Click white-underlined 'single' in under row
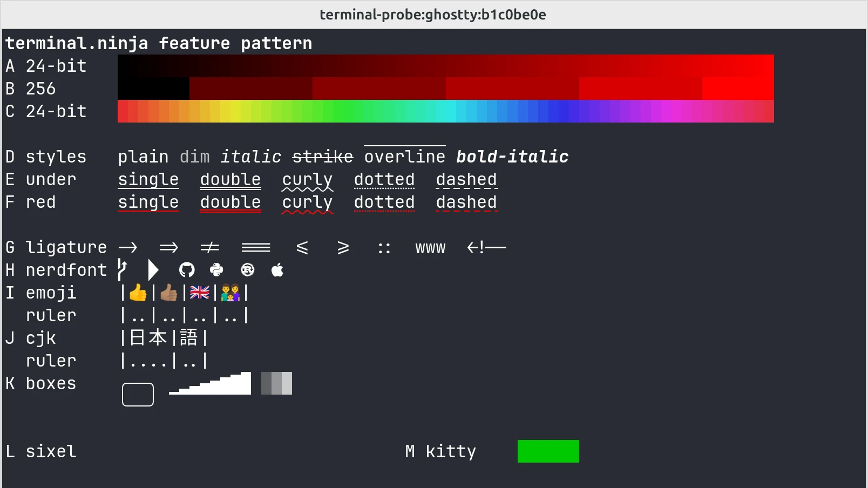The image size is (868, 488). click(x=148, y=180)
